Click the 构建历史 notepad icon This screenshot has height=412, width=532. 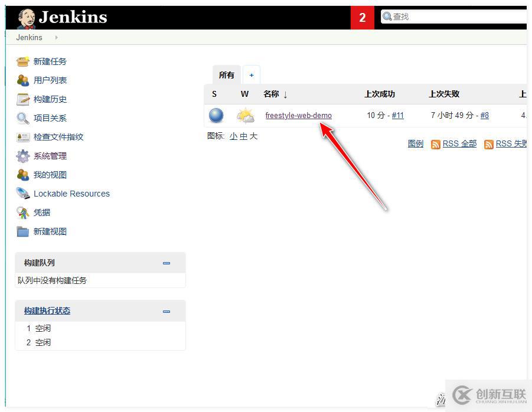click(x=22, y=99)
